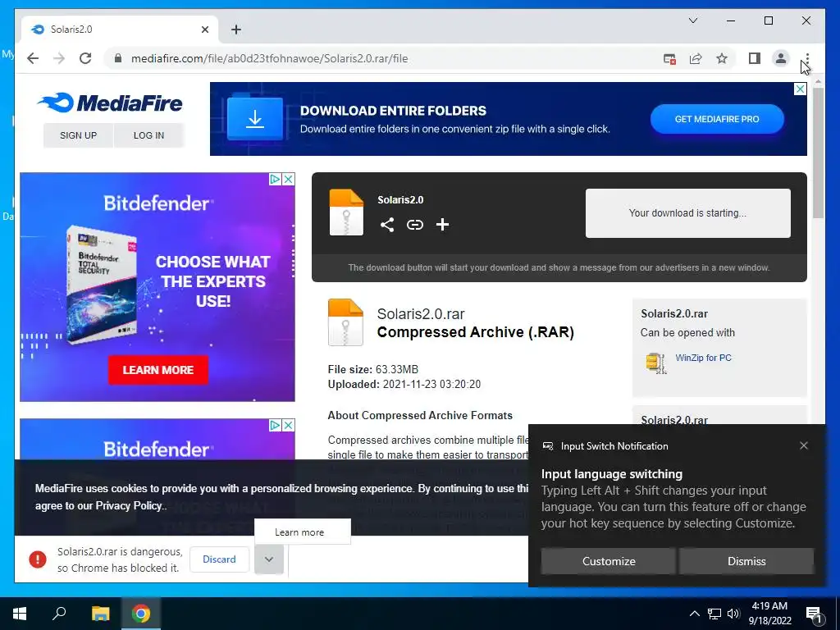Click 'Your download is starting...' button
The height and width of the screenshot is (630, 840).
[x=688, y=213]
